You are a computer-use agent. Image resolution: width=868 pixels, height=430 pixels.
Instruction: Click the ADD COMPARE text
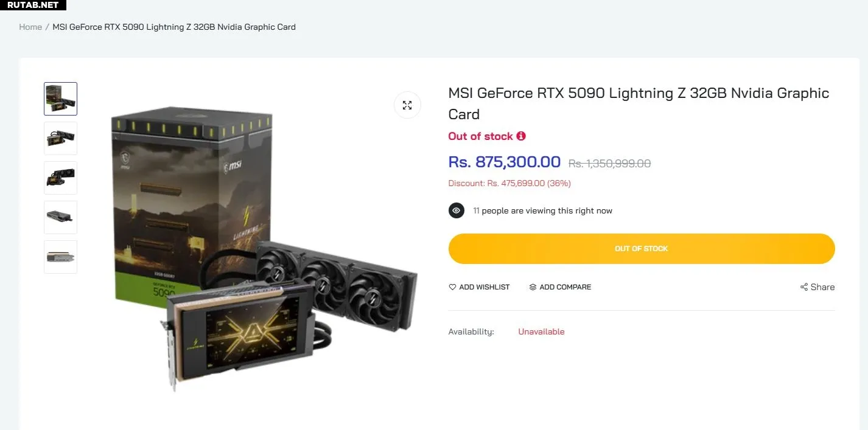(x=565, y=287)
